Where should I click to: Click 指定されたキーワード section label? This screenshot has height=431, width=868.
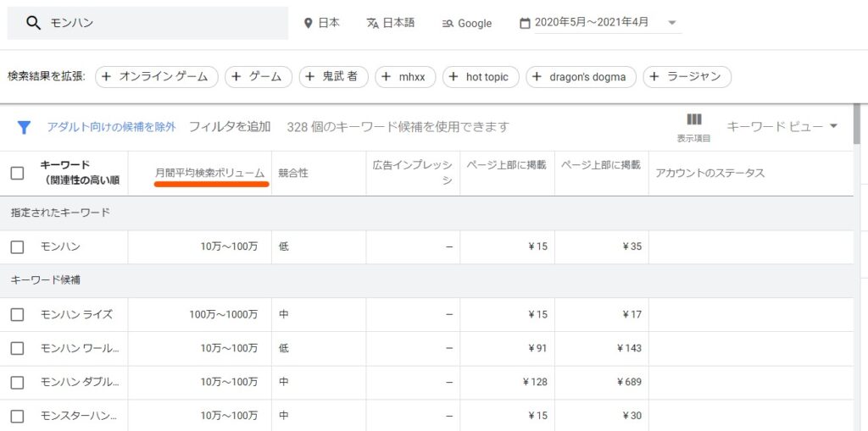pyautogui.click(x=60, y=213)
